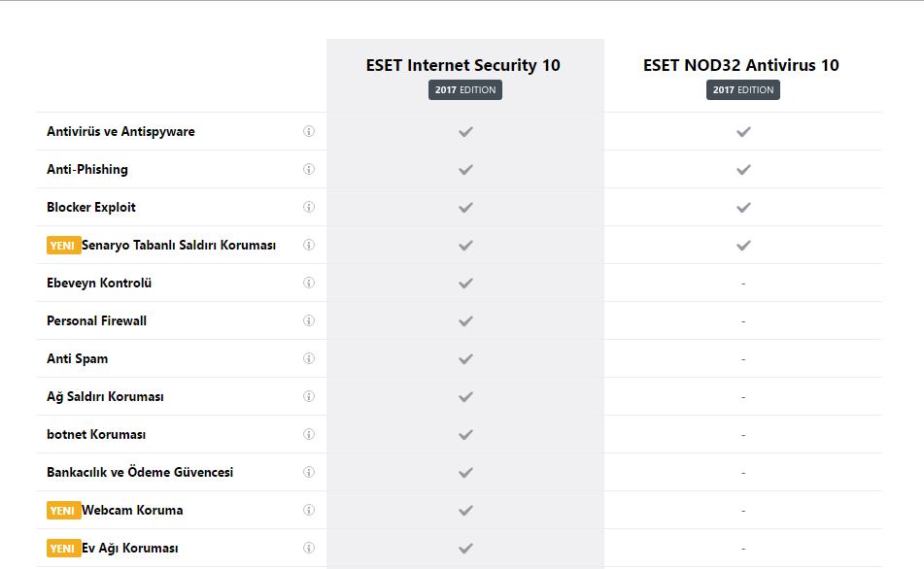
Task: Click YENİ badge beside Ev Ağı Koruması
Action: click(x=63, y=548)
